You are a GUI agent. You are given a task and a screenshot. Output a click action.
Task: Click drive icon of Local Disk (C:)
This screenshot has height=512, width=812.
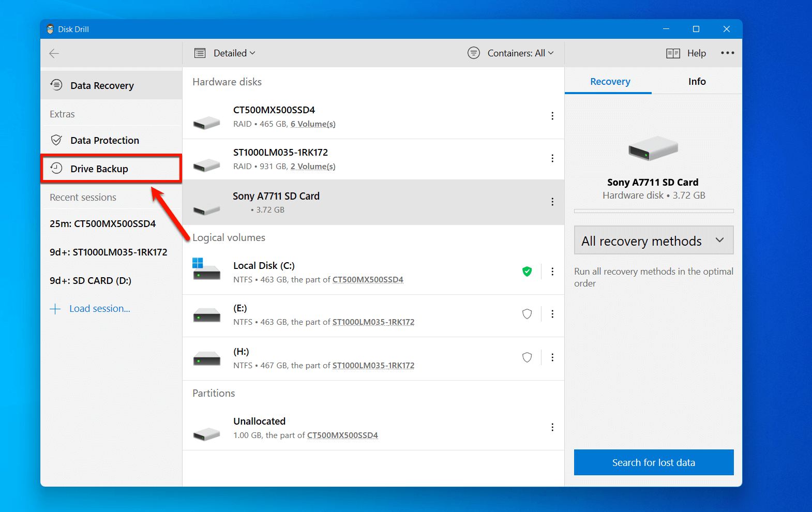coord(206,269)
